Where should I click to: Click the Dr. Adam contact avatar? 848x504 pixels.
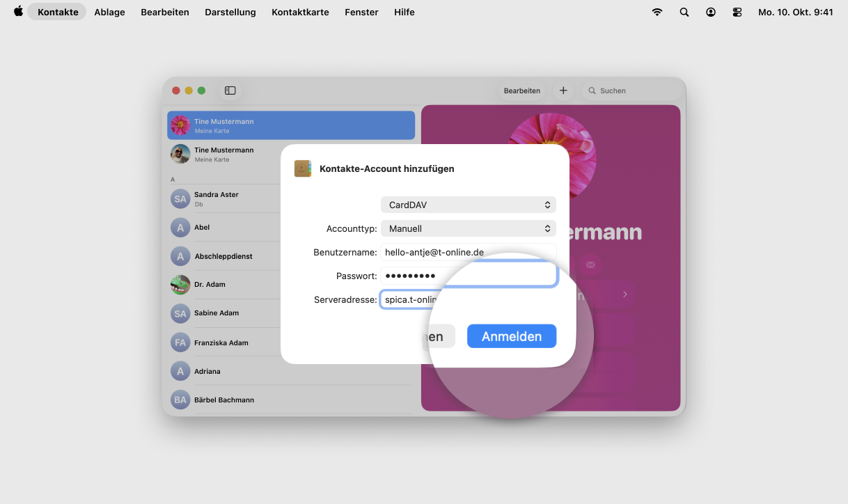pyautogui.click(x=180, y=285)
